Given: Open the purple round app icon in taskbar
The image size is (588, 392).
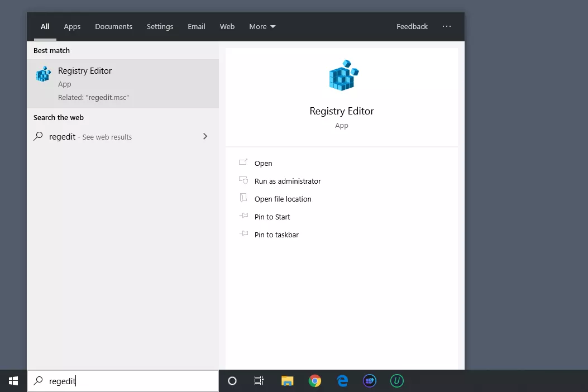Looking at the screenshot, I should click(369, 381).
